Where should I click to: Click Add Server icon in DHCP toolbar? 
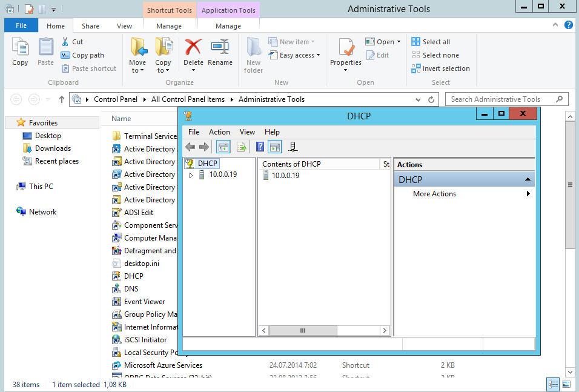click(x=293, y=147)
